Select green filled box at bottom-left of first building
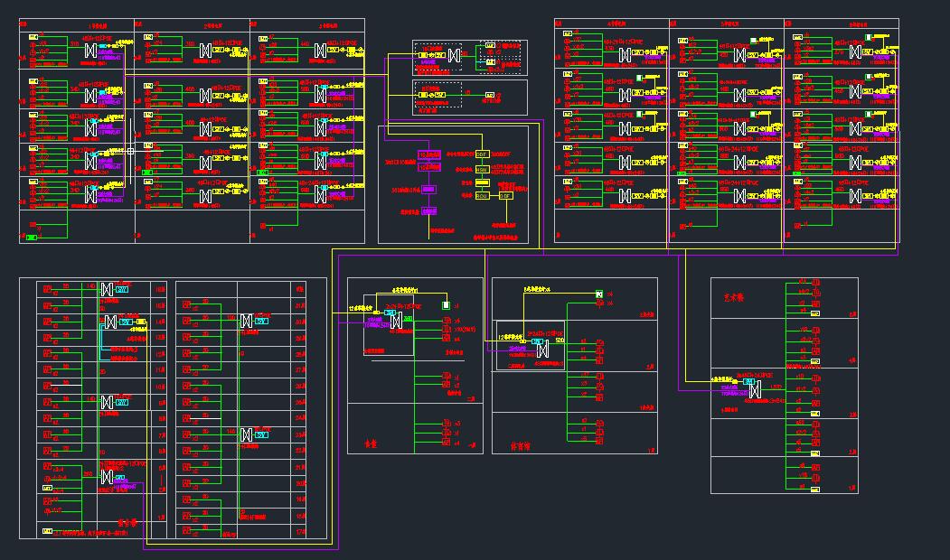950x560 pixels. pos(32,238)
